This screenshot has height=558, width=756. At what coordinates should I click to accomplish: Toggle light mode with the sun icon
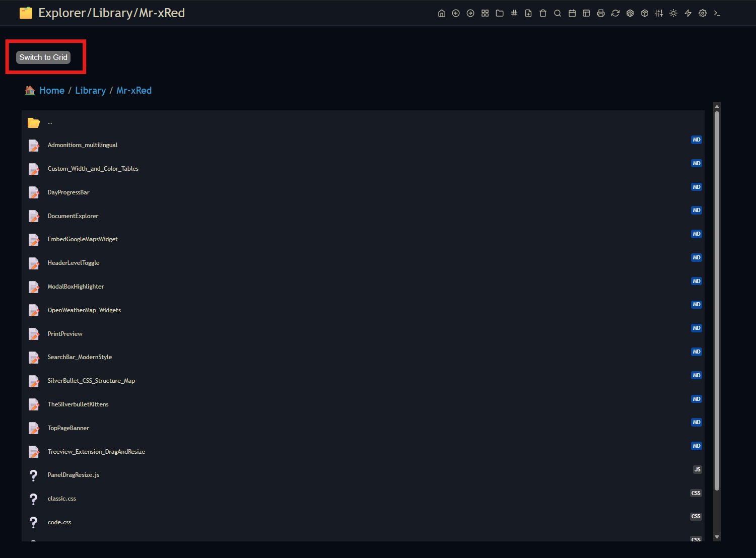673,14
